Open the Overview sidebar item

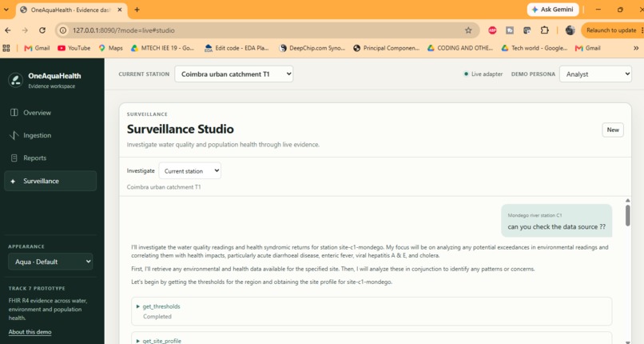[x=50, y=113]
